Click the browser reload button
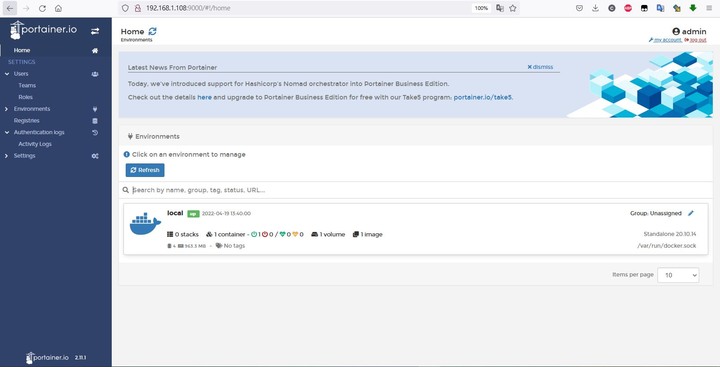 click(x=42, y=8)
